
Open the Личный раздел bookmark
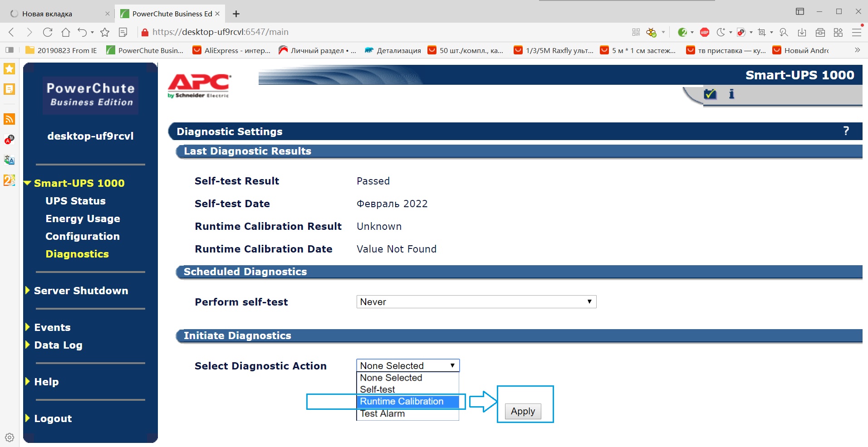[x=318, y=50]
